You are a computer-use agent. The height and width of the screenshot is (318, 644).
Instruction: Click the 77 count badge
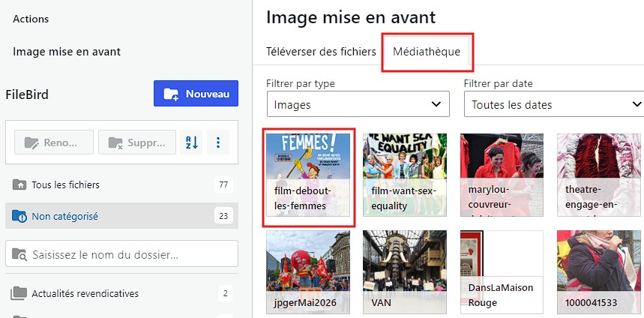pos(223,185)
